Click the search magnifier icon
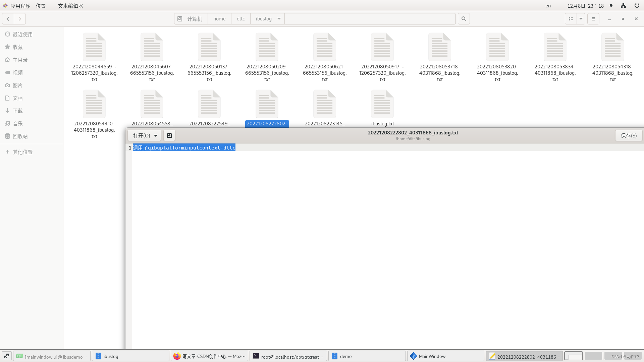 (x=464, y=19)
